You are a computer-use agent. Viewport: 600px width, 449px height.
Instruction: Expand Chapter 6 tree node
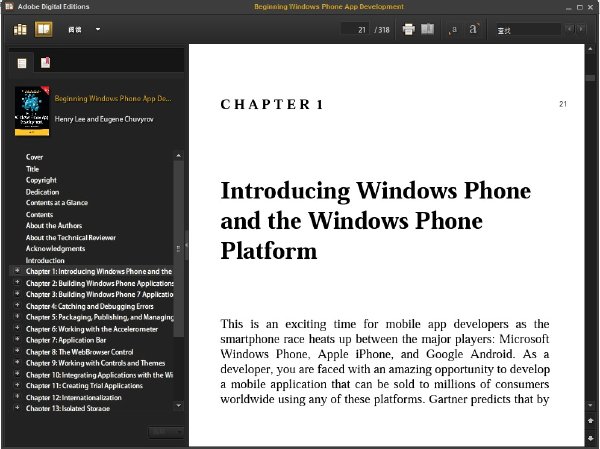[17, 328]
